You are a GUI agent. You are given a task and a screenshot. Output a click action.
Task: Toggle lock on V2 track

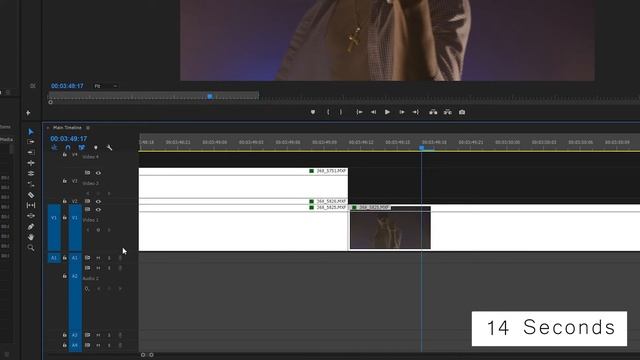(64, 201)
